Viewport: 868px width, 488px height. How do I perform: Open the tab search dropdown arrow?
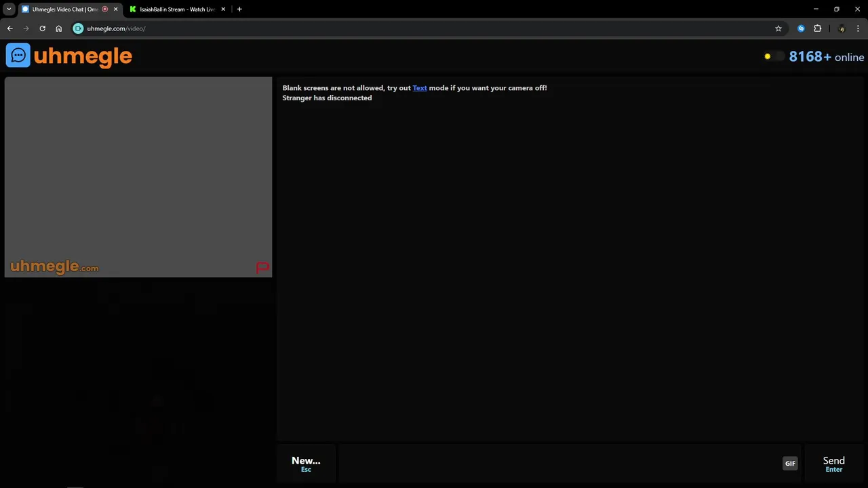9,9
